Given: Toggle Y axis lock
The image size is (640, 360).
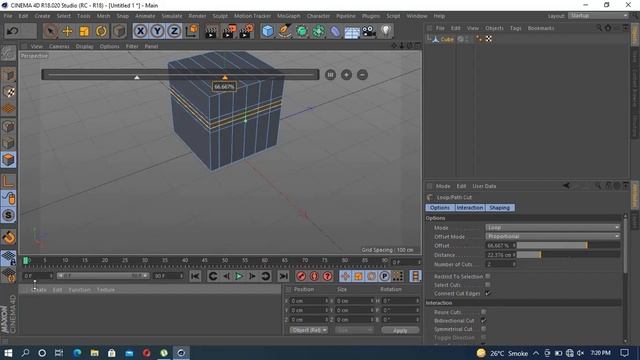Looking at the screenshot, I should pos(157,31).
